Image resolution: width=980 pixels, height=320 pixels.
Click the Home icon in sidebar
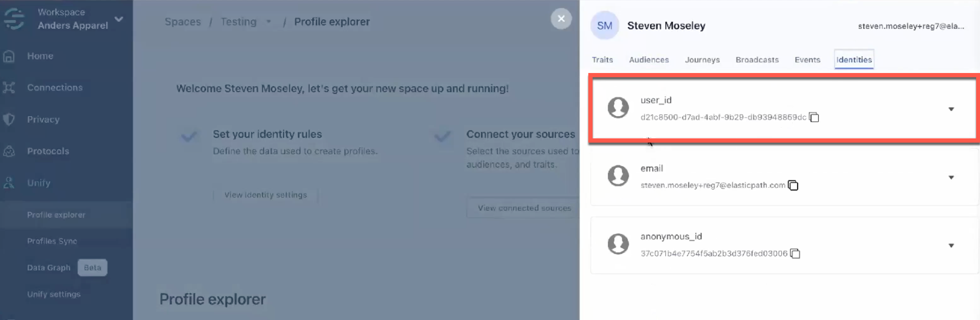click(x=9, y=56)
